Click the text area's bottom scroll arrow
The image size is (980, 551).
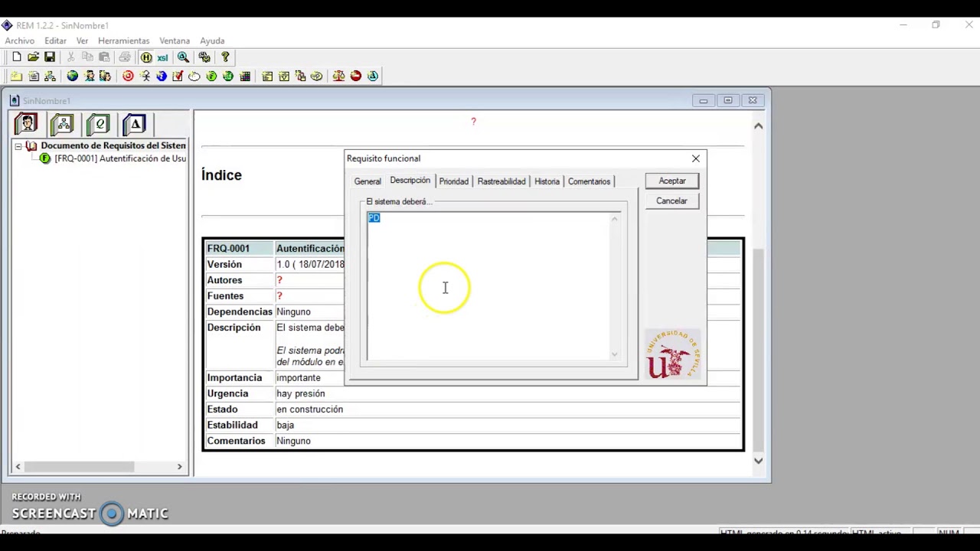[x=614, y=354]
